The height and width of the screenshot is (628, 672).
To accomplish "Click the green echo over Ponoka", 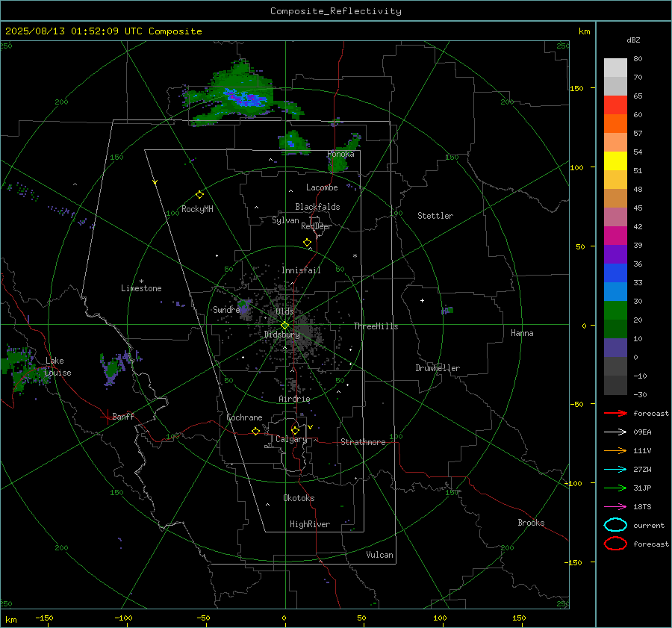I will [x=338, y=164].
